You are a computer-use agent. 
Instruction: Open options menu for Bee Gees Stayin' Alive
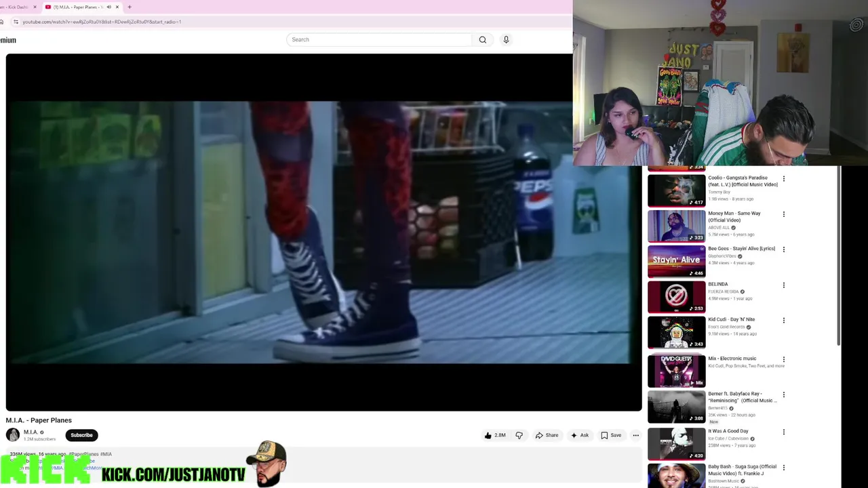(784, 249)
